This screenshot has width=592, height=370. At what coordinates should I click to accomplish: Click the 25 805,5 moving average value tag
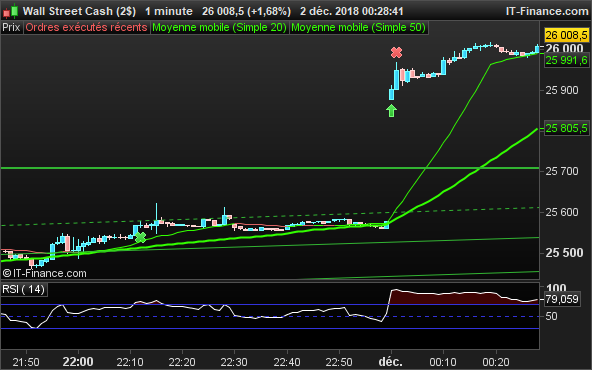click(x=566, y=128)
